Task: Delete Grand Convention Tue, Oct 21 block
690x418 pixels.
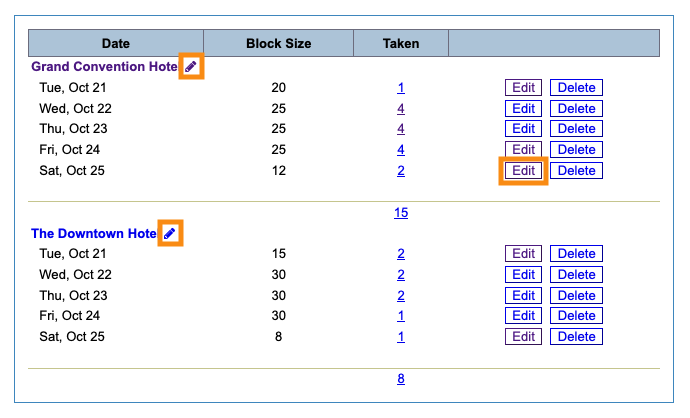Action: (576, 87)
